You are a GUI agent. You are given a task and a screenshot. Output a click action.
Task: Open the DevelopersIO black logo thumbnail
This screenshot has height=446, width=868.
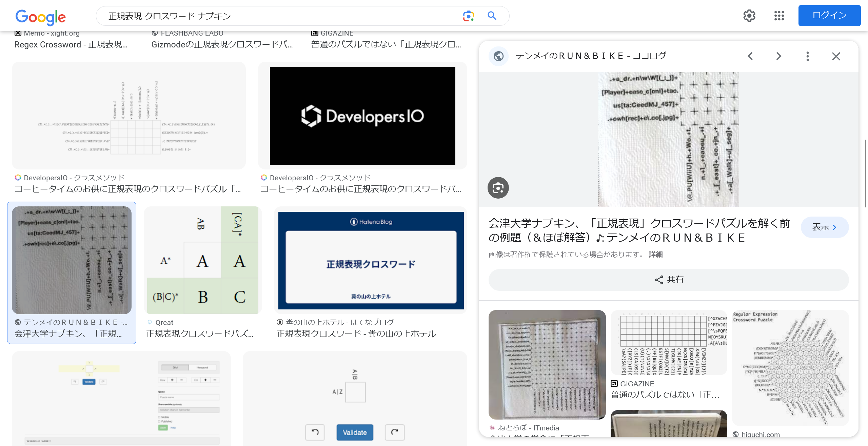click(x=362, y=116)
